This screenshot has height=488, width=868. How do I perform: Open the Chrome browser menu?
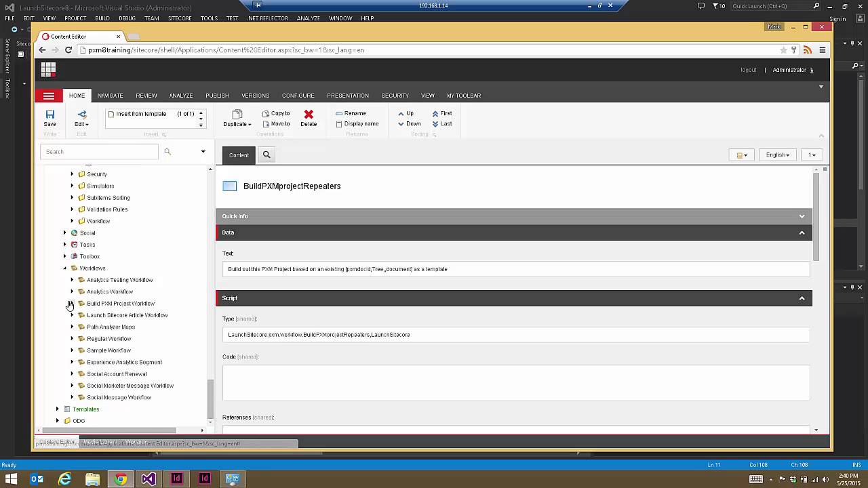(822, 49)
